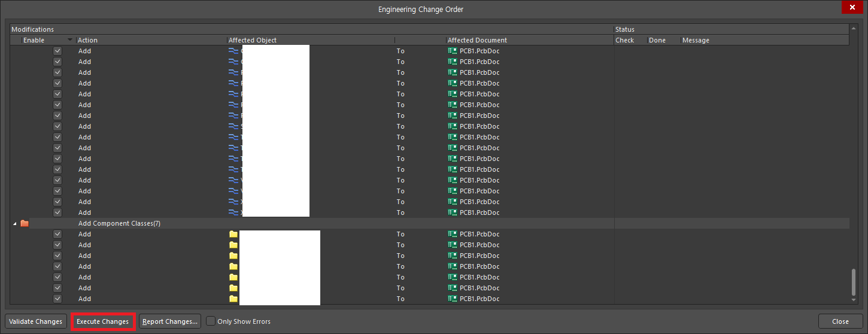Image resolution: width=868 pixels, height=334 pixels.
Task: Collapse the Add Component Classes(7) group
Action: pos(15,224)
